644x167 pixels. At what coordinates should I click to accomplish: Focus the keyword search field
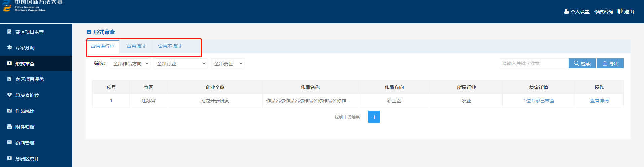coord(533,63)
